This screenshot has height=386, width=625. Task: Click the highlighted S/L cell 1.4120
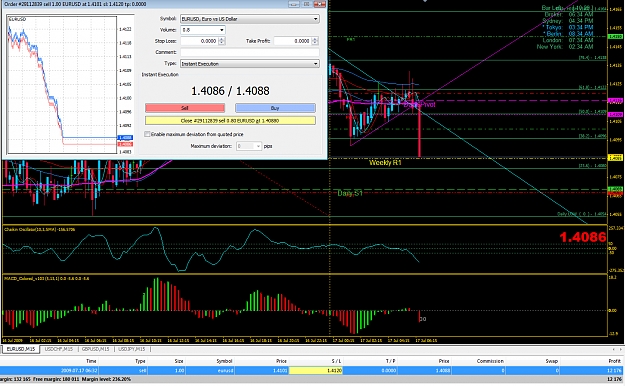point(316,370)
